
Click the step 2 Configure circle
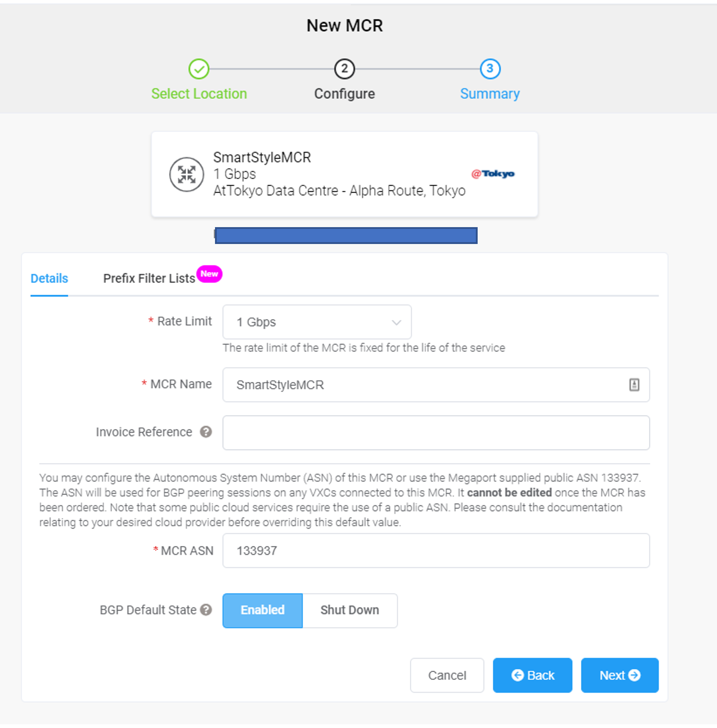pos(344,69)
